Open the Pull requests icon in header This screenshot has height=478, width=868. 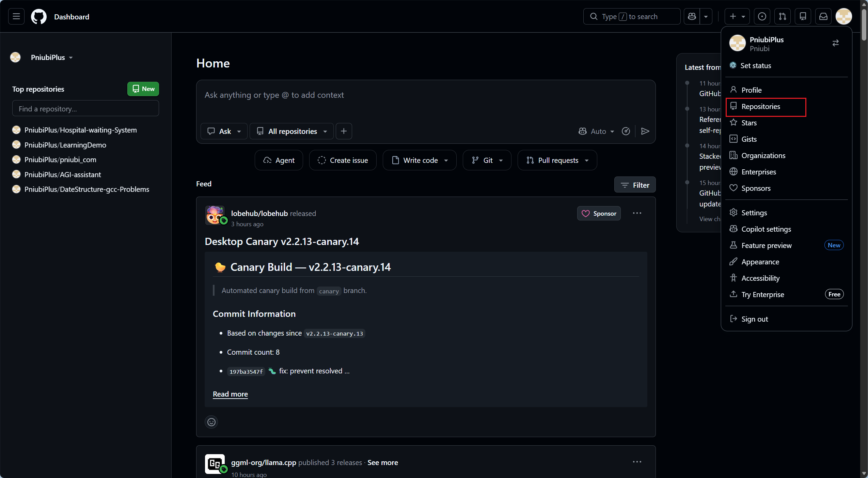click(783, 16)
